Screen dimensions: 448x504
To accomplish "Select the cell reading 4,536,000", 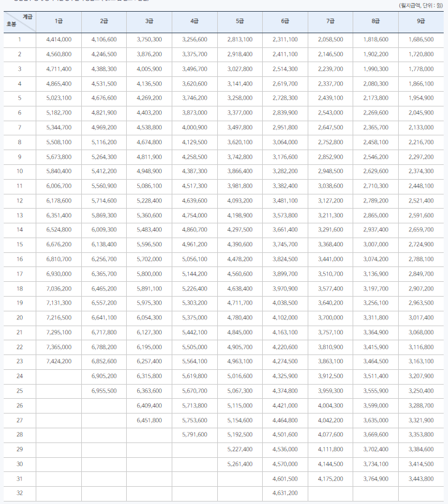I will [x=285, y=449].
